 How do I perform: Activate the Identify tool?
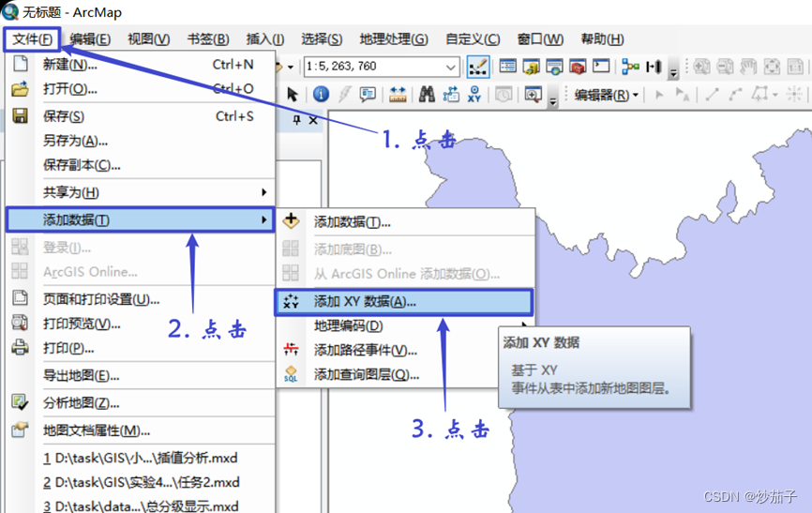tap(321, 95)
